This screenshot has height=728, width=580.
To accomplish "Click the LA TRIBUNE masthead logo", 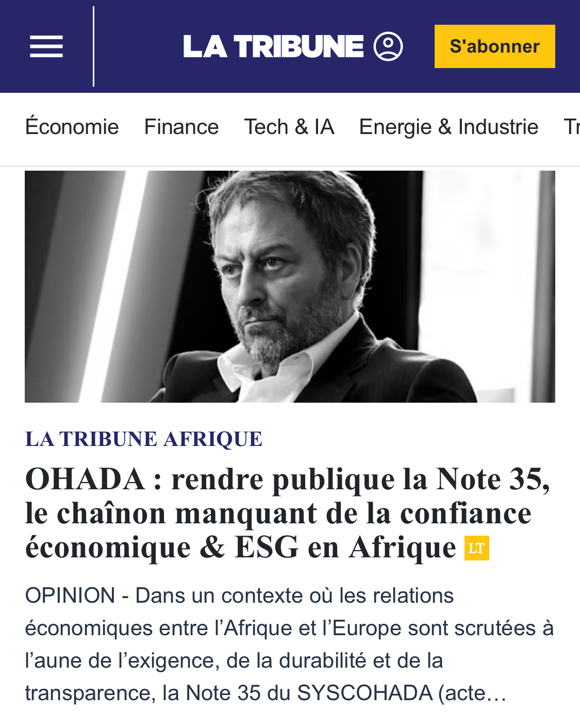I will pyautogui.click(x=273, y=45).
